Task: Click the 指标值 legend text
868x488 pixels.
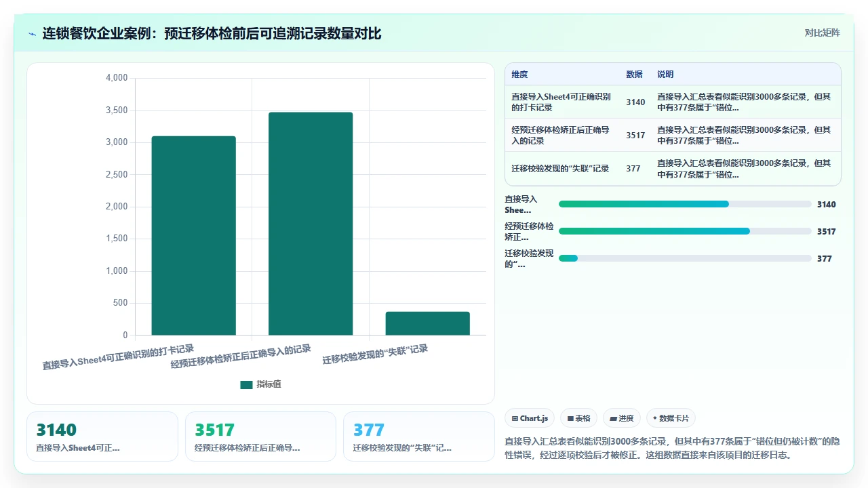Action: [269, 384]
